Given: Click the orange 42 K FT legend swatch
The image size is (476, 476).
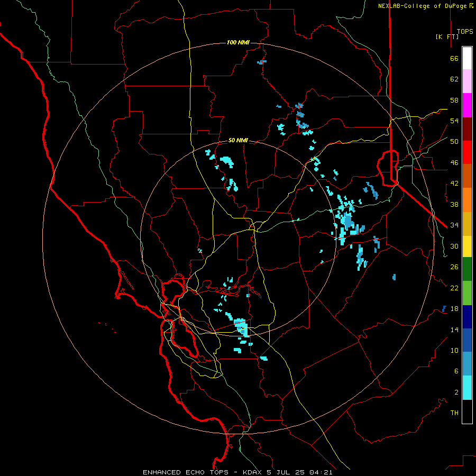Looking at the screenshot, I should [x=467, y=200].
